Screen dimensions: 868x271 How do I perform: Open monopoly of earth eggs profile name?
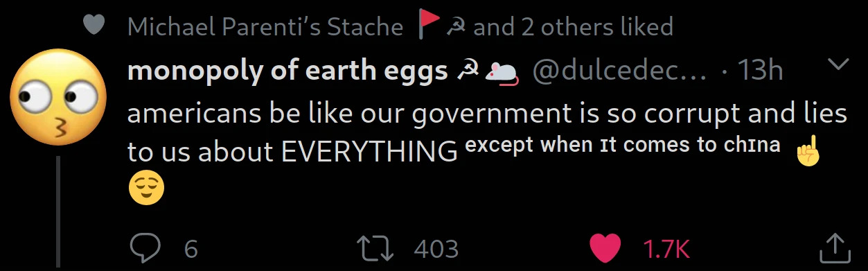click(x=287, y=71)
